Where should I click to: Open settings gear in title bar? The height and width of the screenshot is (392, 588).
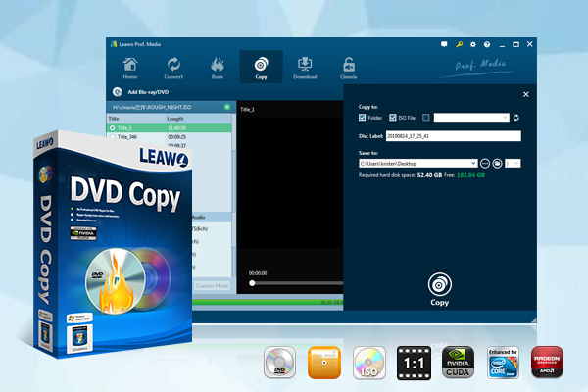pyautogui.click(x=473, y=44)
